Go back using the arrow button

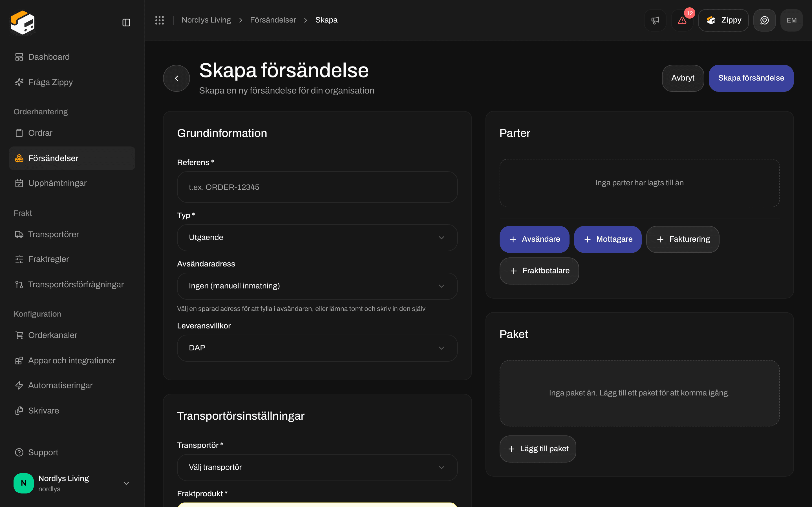176,78
